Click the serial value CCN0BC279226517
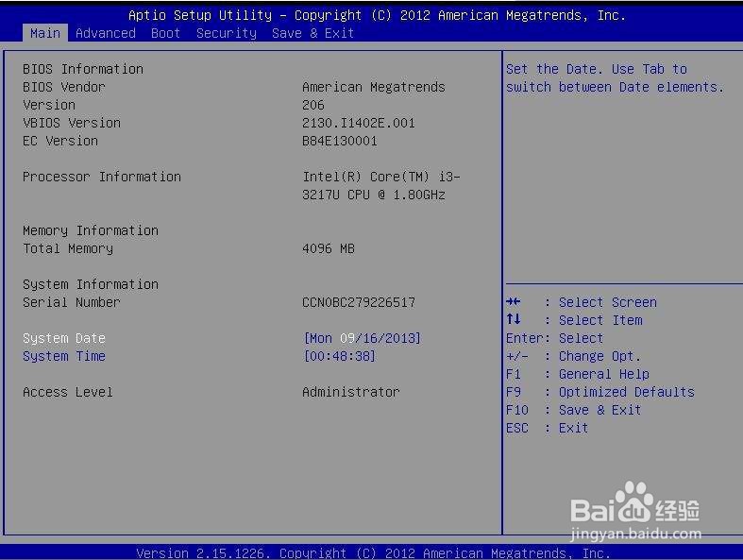This screenshot has height=560, width=743. (x=358, y=302)
